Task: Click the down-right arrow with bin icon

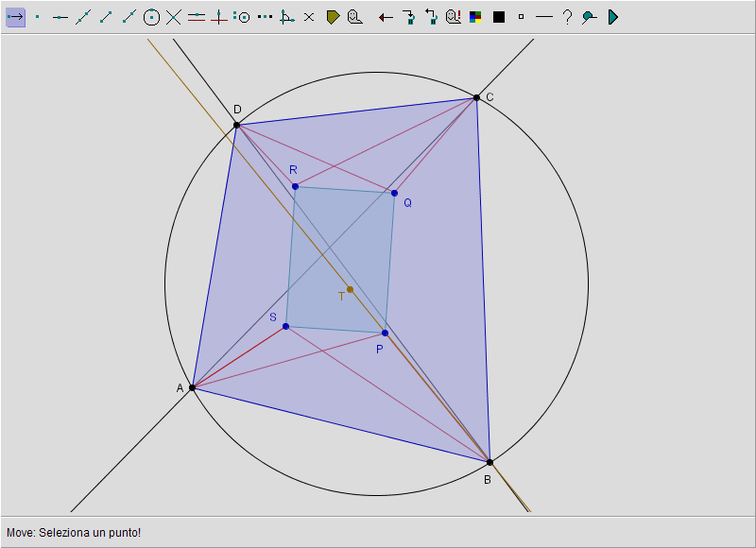Action: click(409, 17)
